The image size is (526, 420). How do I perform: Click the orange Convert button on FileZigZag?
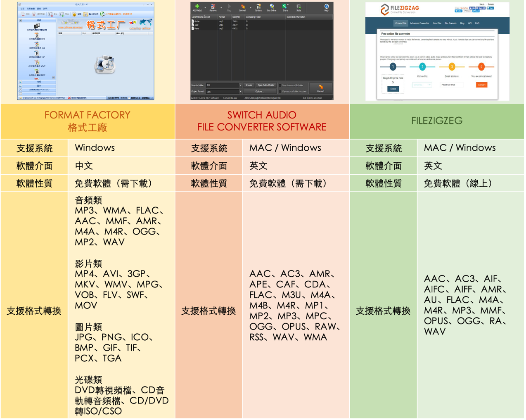coord(482,85)
